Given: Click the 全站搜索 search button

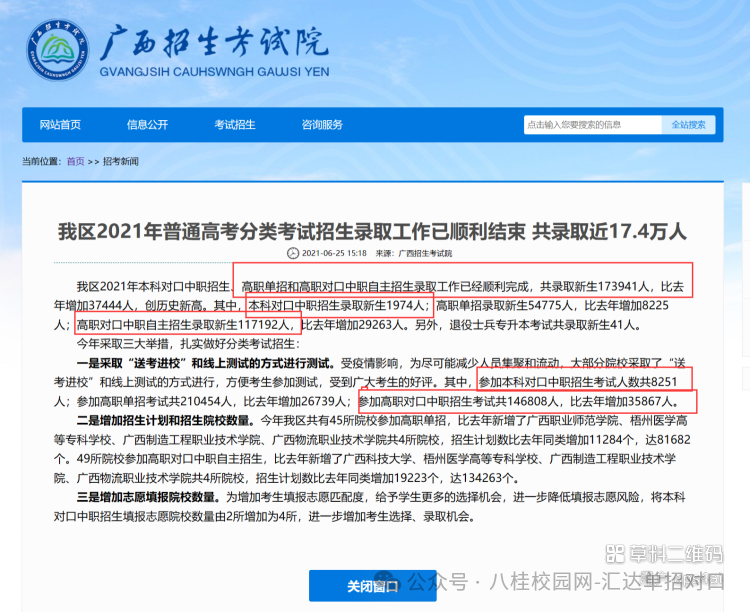Looking at the screenshot, I should coord(688,125).
